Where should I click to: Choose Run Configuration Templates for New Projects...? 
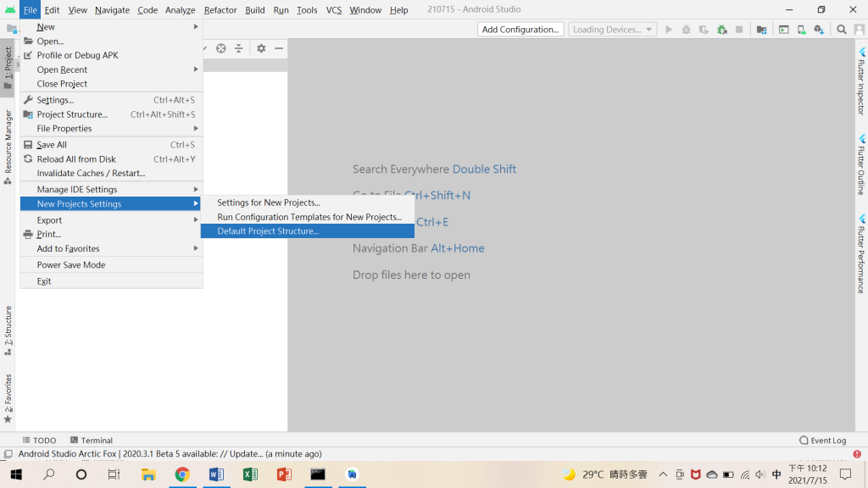pyautogui.click(x=307, y=217)
